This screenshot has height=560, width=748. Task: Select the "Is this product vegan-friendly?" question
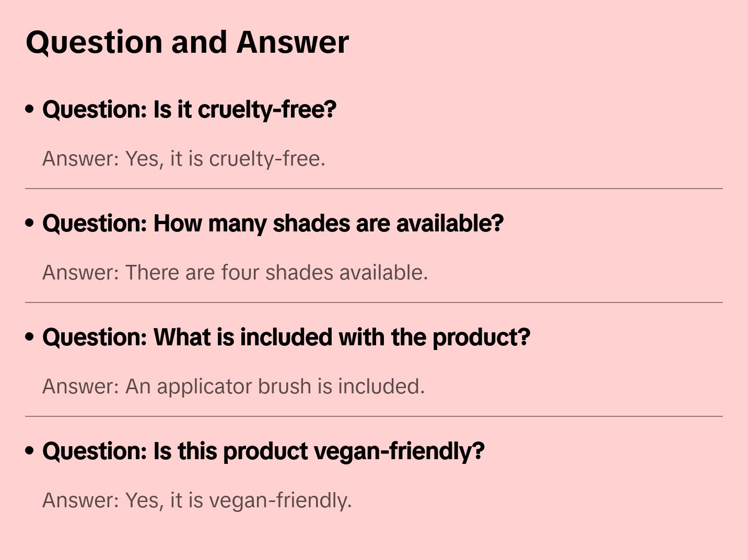[263, 451]
